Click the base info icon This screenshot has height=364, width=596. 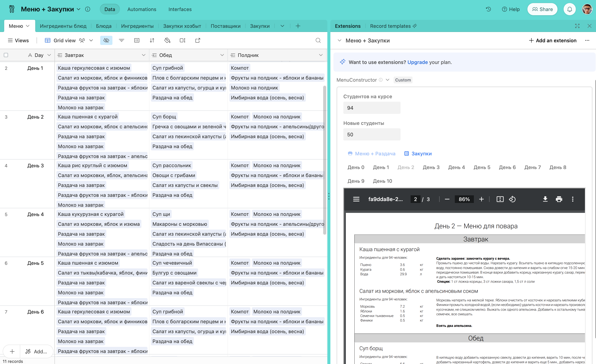pos(88,9)
